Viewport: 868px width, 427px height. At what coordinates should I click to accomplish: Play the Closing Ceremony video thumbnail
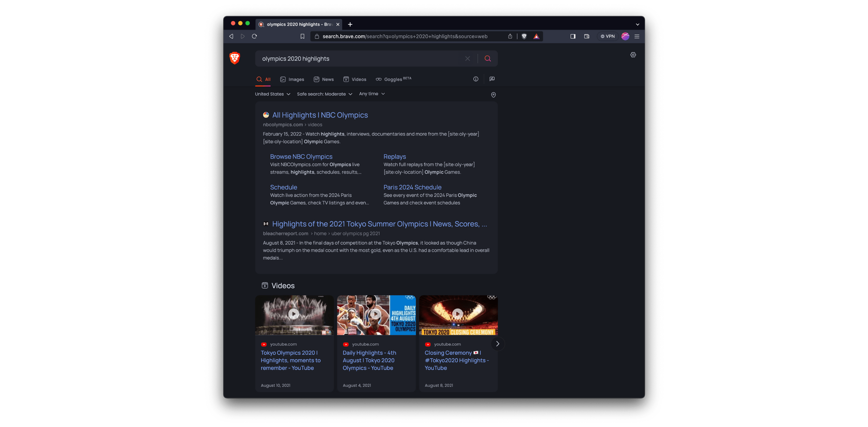pyautogui.click(x=458, y=315)
